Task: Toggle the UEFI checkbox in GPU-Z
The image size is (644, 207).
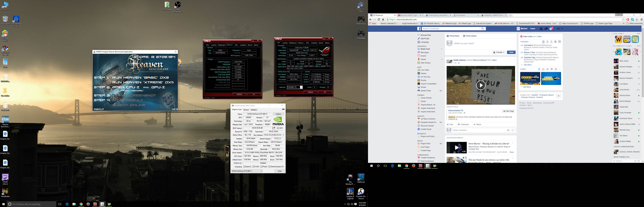Action: click(x=278, y=128)
